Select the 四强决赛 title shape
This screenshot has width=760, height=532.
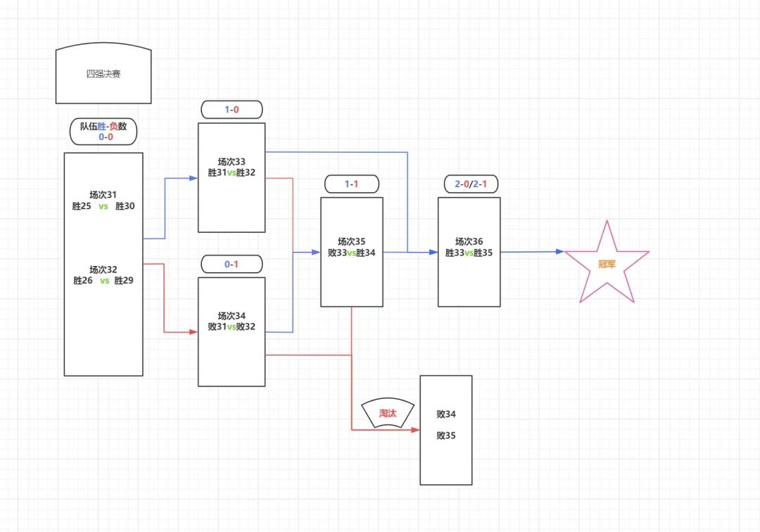coord(103,73)
